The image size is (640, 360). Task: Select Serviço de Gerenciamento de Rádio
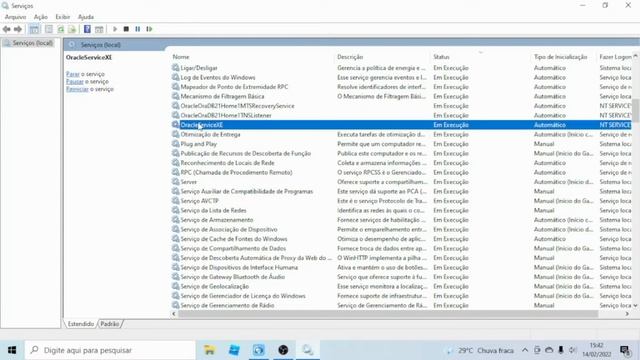(401, 305)
